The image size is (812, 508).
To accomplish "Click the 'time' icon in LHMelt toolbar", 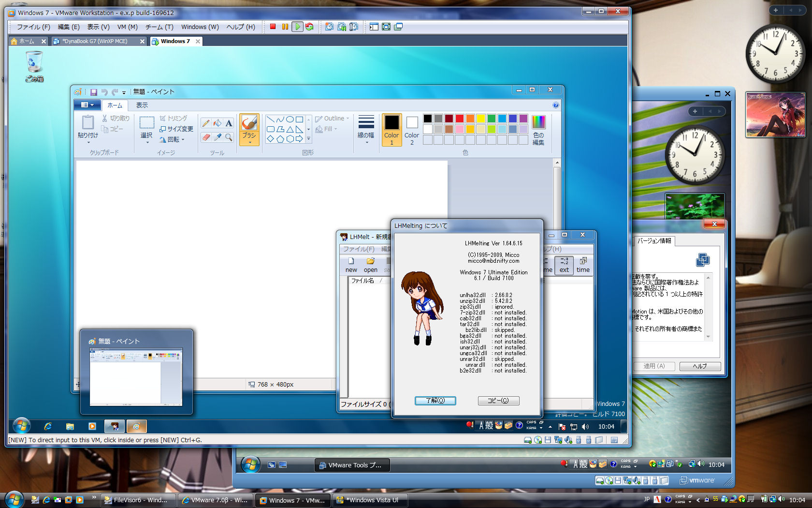I will 583,265.
